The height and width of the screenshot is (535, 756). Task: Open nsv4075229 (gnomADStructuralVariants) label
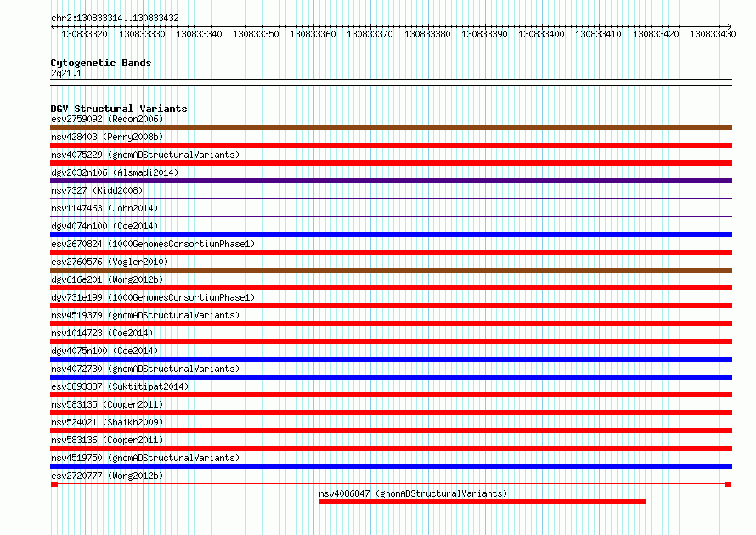(x=145, y=155)
